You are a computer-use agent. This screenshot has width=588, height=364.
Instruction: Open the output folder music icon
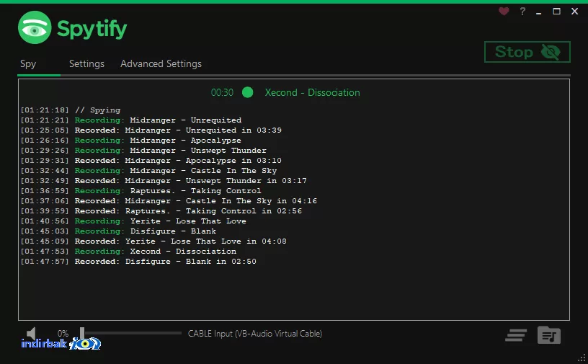point(549,335)
